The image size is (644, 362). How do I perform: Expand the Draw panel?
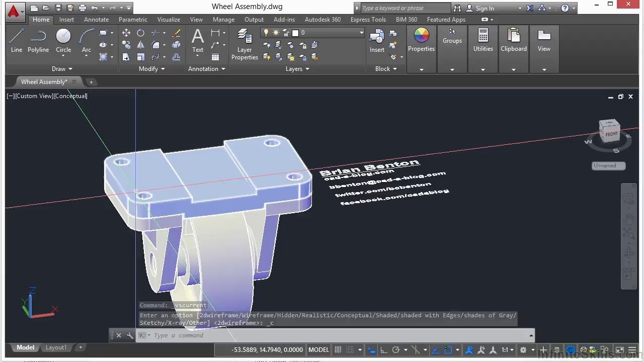point(62,69)
